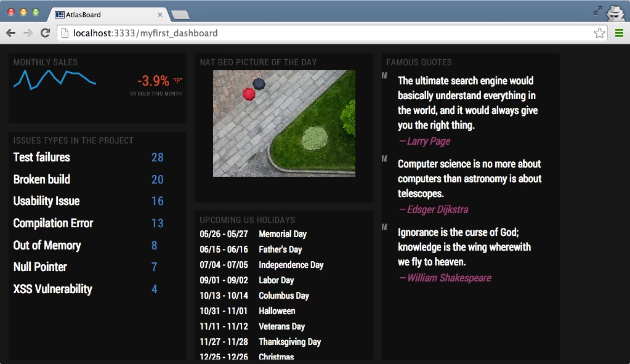Click the count 16 for Usability Issue
The width and height of the screenshot is (630, 364).
[158, 201]
